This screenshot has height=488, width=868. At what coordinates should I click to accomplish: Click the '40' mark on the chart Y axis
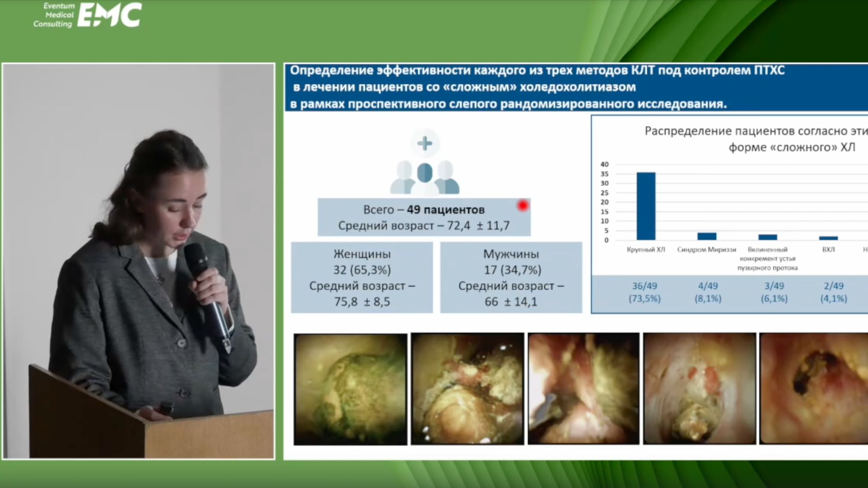pos(604,164)
